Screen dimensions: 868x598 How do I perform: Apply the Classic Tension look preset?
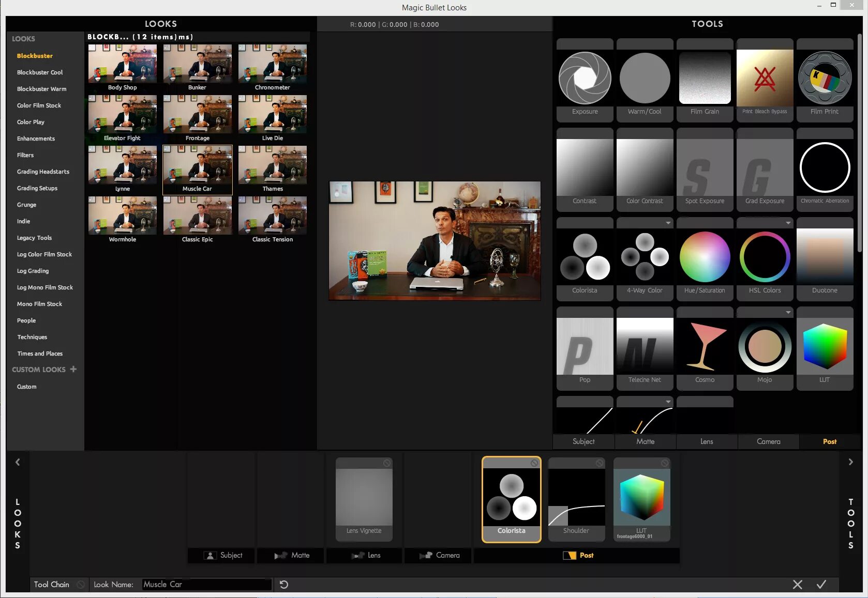[273, 220]
